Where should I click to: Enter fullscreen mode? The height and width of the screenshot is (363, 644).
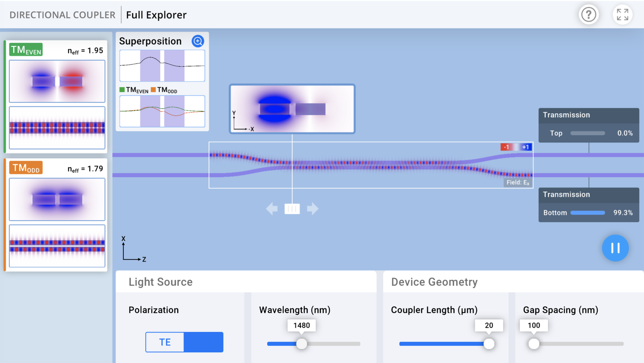pos(622,14)
